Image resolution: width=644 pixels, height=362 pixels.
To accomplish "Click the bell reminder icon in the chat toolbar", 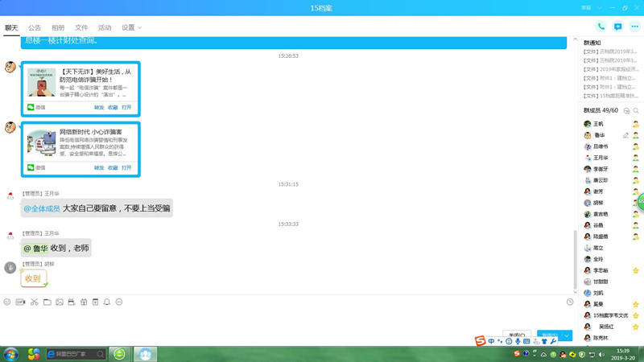I will pos(107,302).
